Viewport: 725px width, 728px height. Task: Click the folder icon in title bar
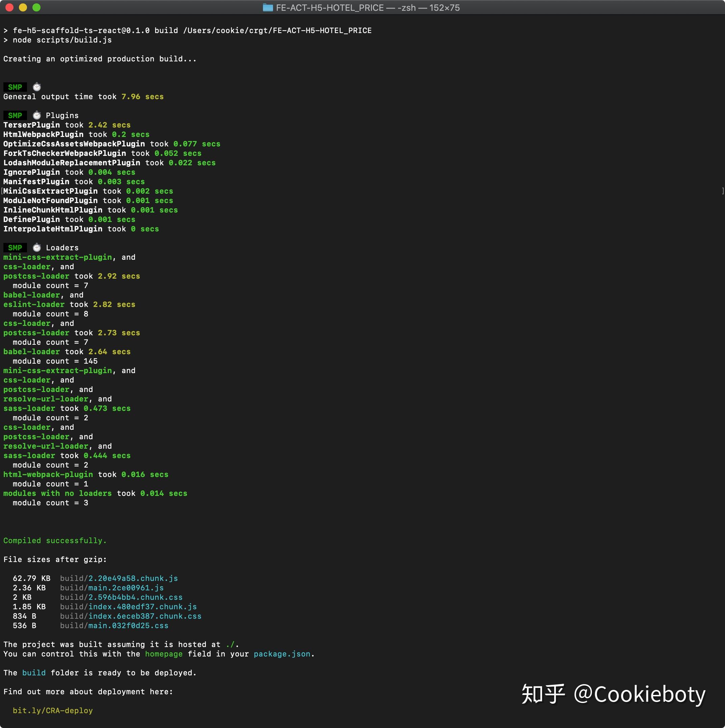(x=268, y=7)
